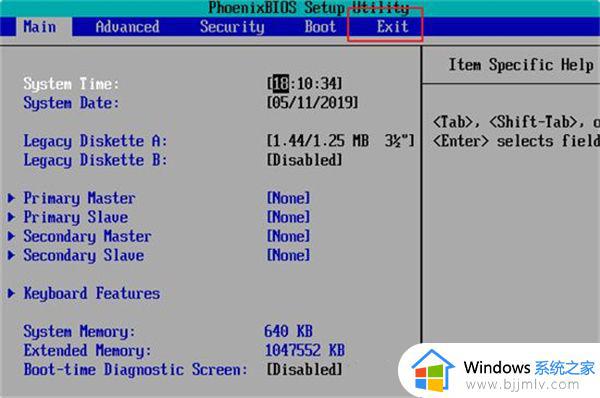Select the System Date label
600x398 pixels.
click(x=71, y=103)
